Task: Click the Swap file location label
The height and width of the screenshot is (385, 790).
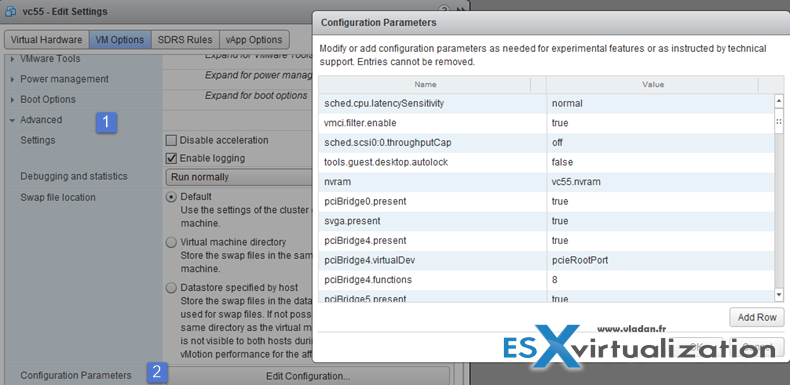Action: tap(57, 198)
